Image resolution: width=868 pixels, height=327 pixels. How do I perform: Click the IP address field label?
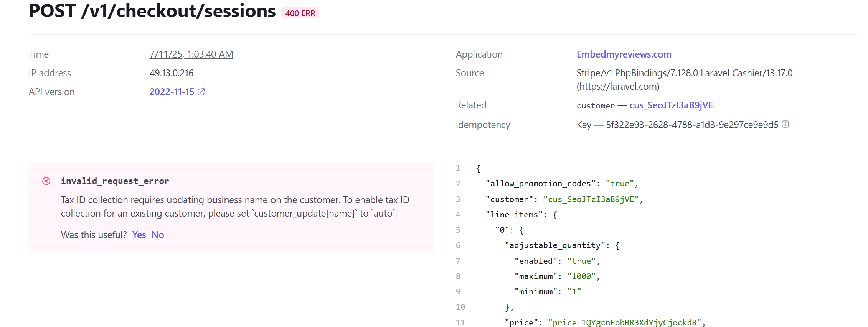50,73
